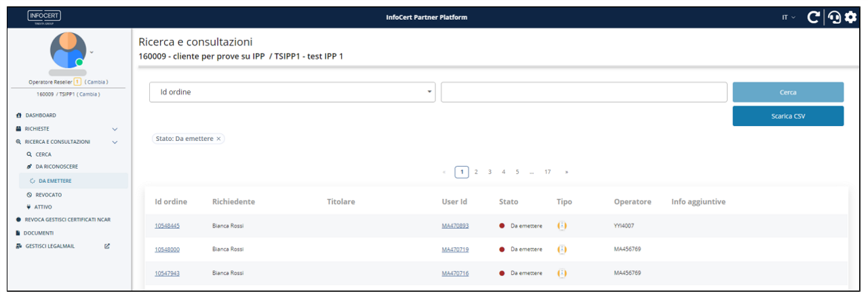Expand the 'Id ordine' search field dropdown
Screen dimensions: 868x298
pyautogui.click(x=430, y=92)
